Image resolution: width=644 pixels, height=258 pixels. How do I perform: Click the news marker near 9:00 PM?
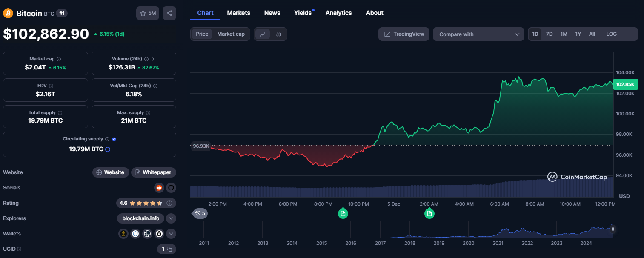pos(343,213)
